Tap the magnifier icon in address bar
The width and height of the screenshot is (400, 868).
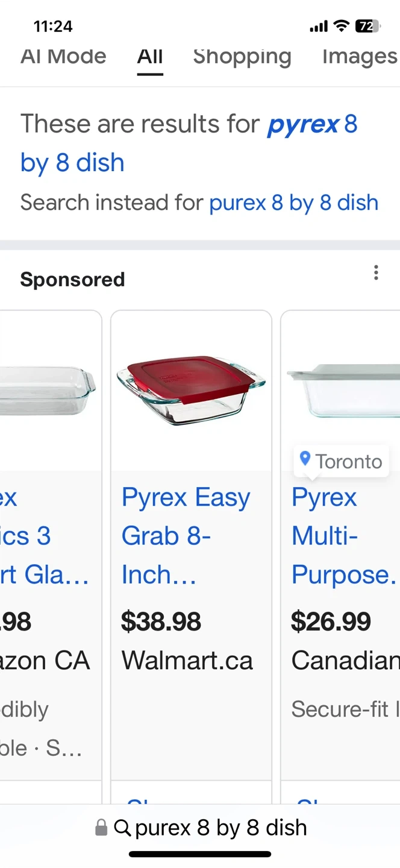point(122,828)
